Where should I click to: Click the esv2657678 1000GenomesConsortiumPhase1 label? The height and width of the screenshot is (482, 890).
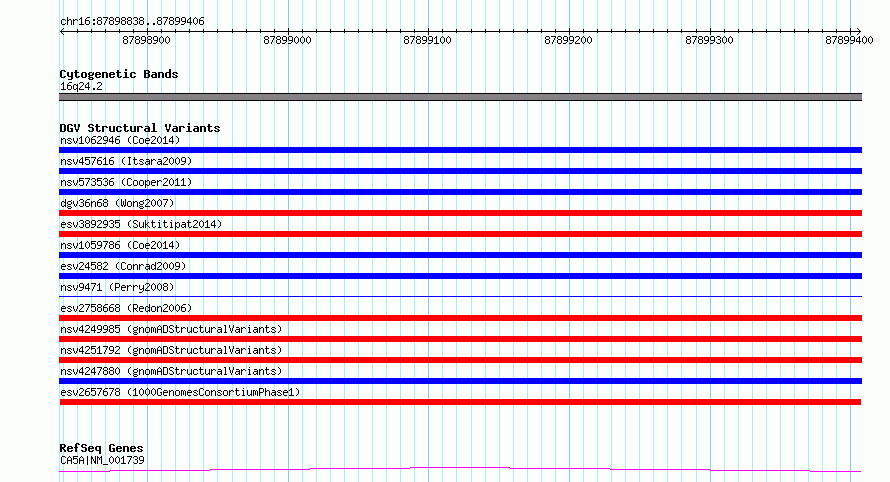click(180, 392)
